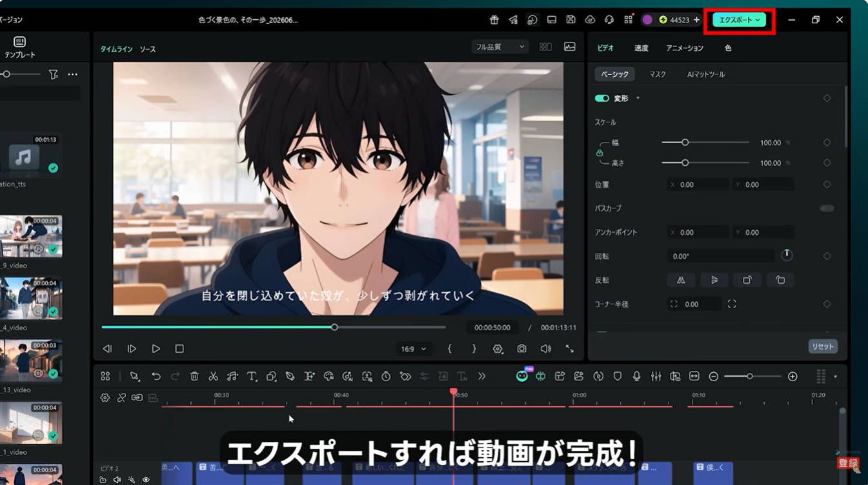Select the Basic (ベーシック) sub-tab
Image resolution: width=868 pixels, height=485 pixels.
point(614,74)
